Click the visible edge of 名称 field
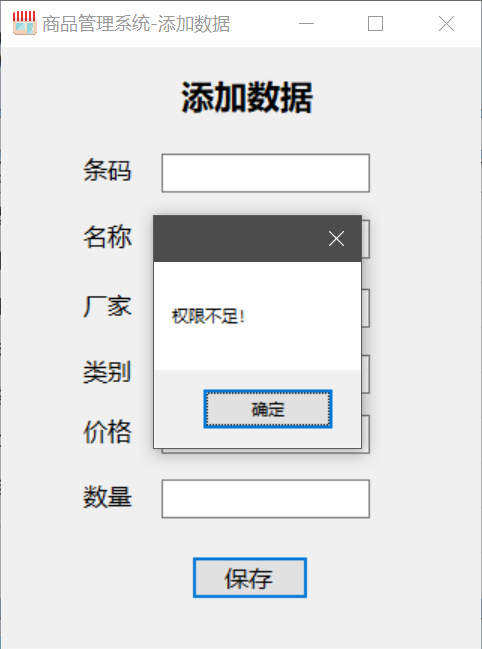This screenshot has width=482, height=649. pos(366,239)
